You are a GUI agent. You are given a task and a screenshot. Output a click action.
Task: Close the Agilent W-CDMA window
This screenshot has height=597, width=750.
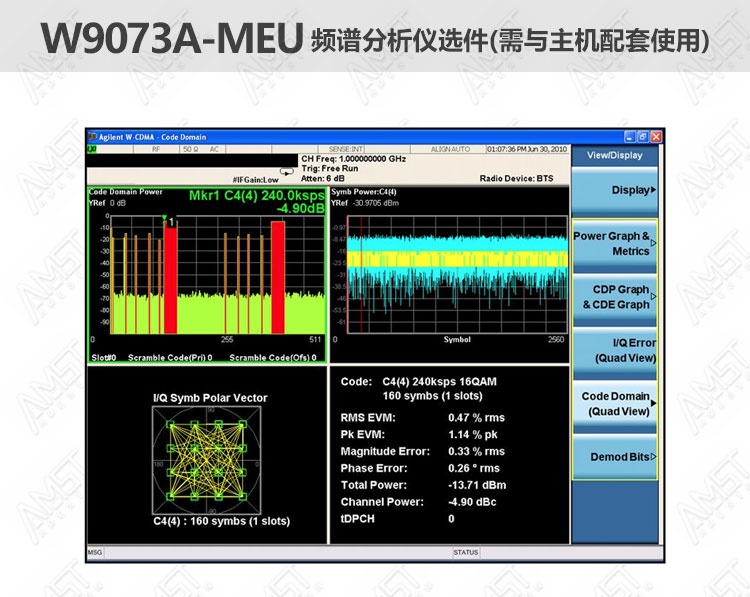656,137
